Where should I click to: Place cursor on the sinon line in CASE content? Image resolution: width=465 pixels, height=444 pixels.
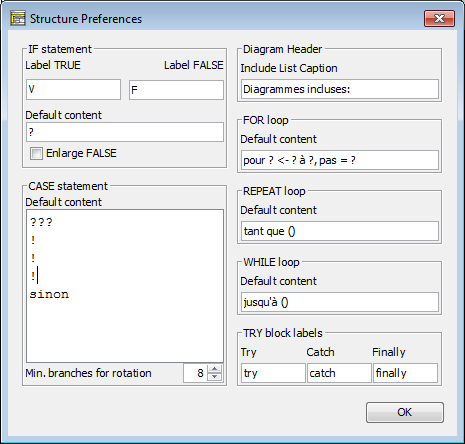tap(49, 294)
